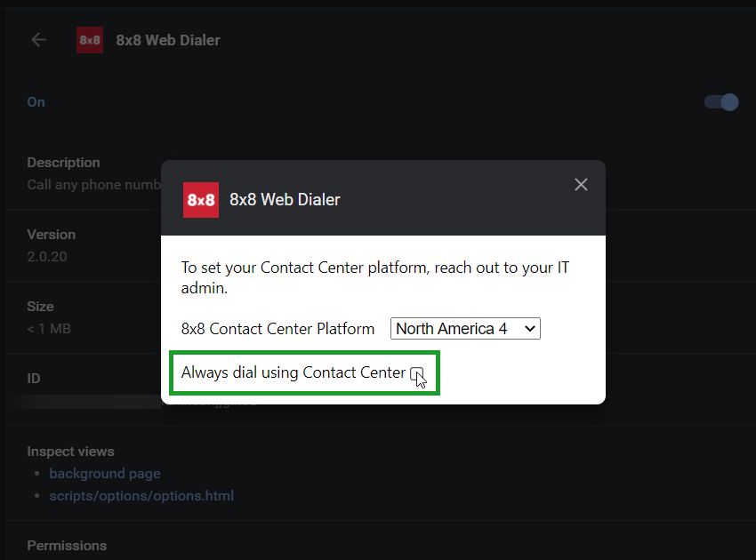Click the Inspect views heading
The image size is (756, 560).
[x=71, y=452]
